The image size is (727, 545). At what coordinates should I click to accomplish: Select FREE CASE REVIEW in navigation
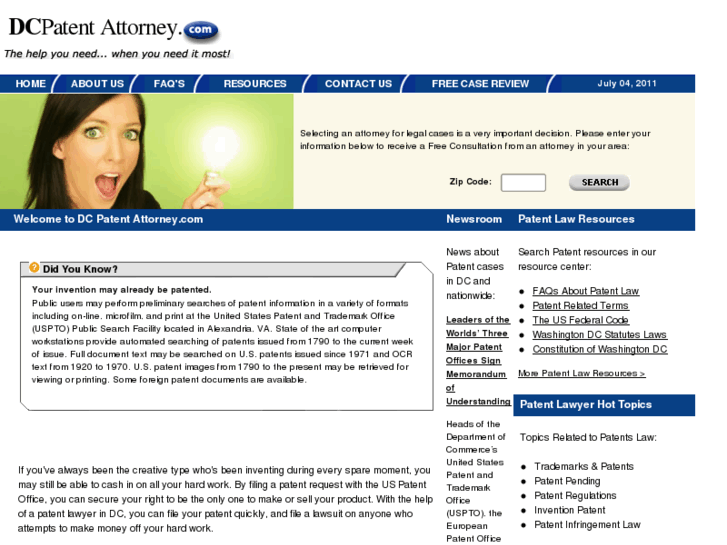coord(480,84)
